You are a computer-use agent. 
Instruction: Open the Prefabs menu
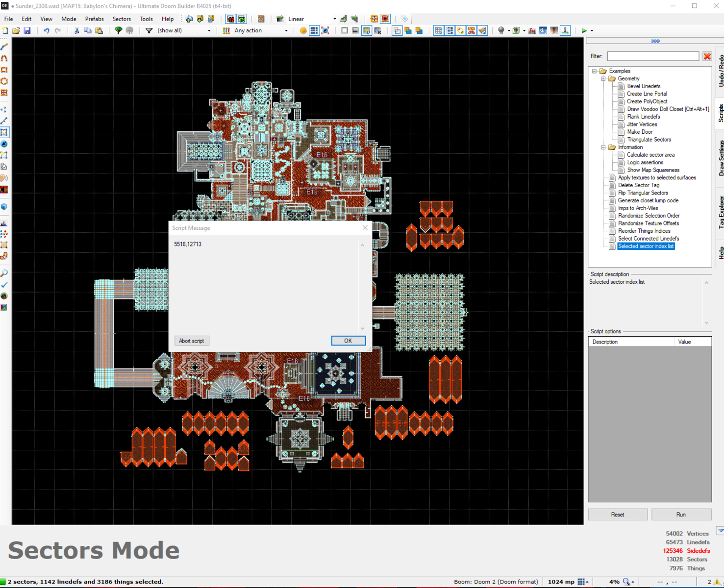(94, 19)
